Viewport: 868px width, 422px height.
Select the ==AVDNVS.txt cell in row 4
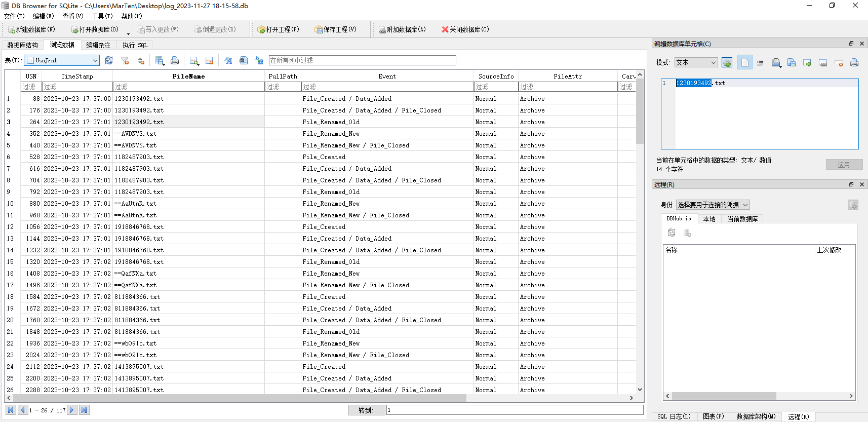188,134
